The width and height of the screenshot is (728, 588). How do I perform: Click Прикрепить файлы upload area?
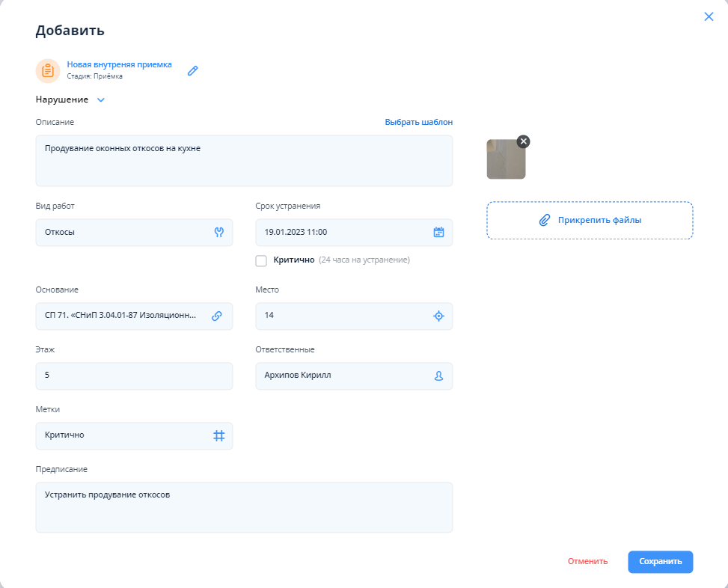click(590, 220)
